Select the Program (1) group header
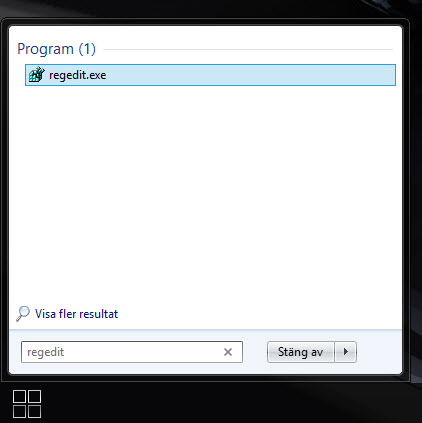The width and height of the screenshot is (422, 423). (x=56, y=49)
